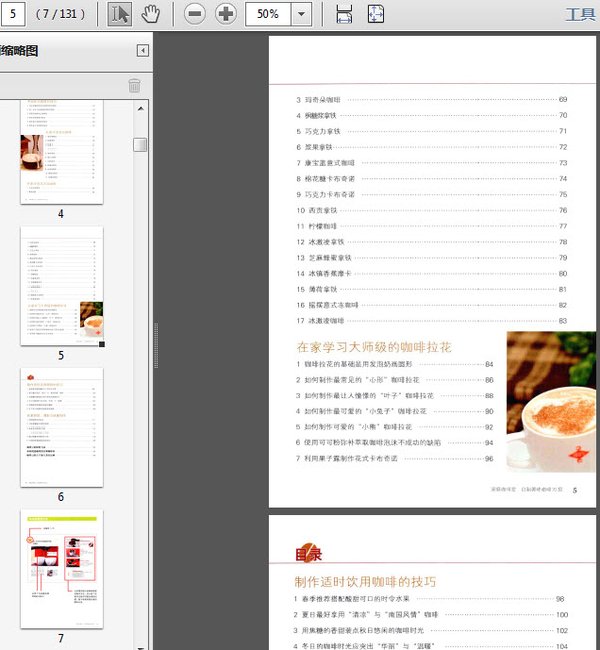Screen dimensions: 600x650
Task: Select page 5 thumbnail
Action: [62, 286]
